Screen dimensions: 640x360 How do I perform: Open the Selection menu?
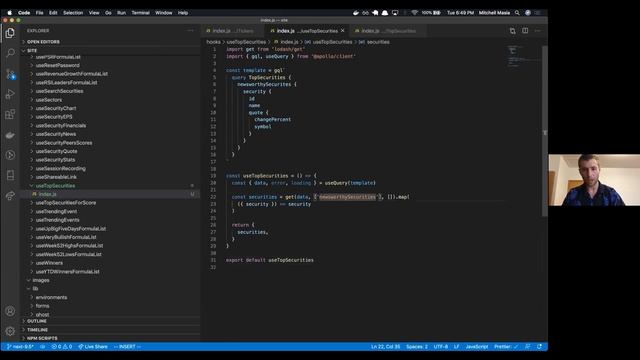pos(73,13)
